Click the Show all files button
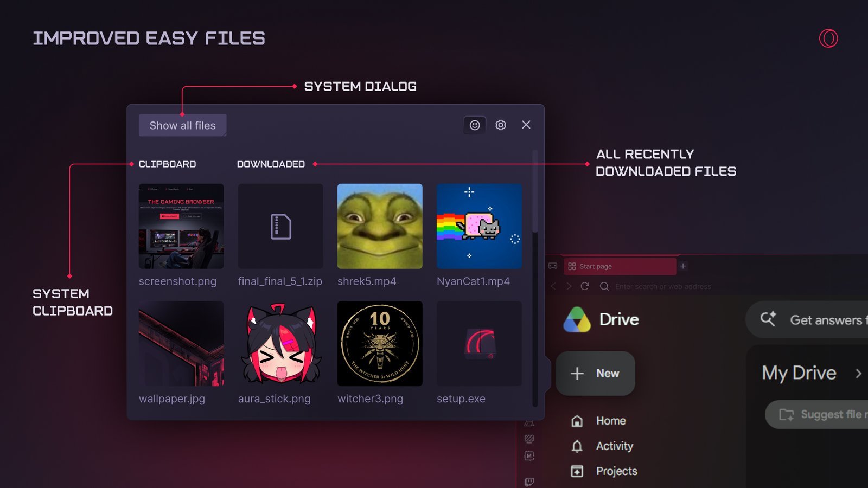Image resolution: width=868 pixels, height=488 pixels. click(182, 125)
